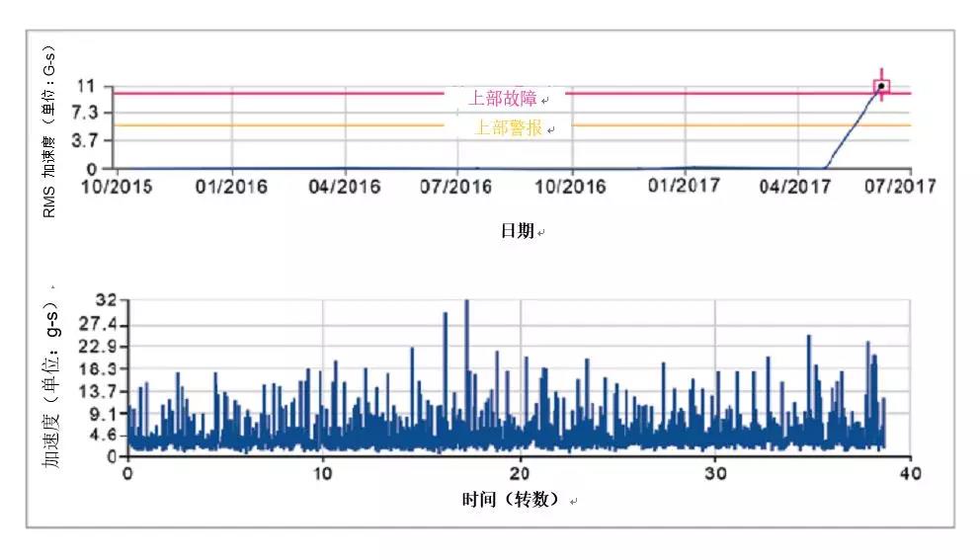
Task: Click the pink 上部故障 threshold label
Action: pos(504,99)
